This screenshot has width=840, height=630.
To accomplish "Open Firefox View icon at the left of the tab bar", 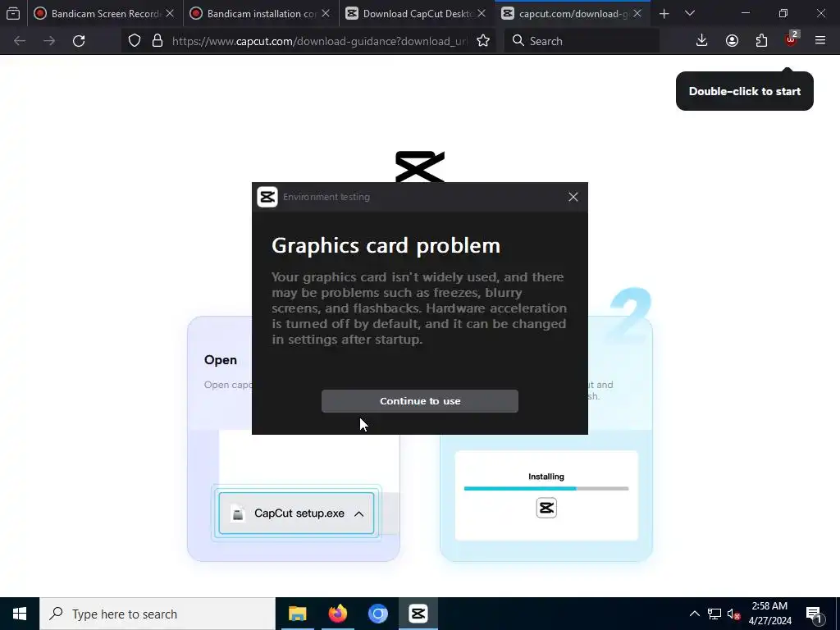I will 13,13.
